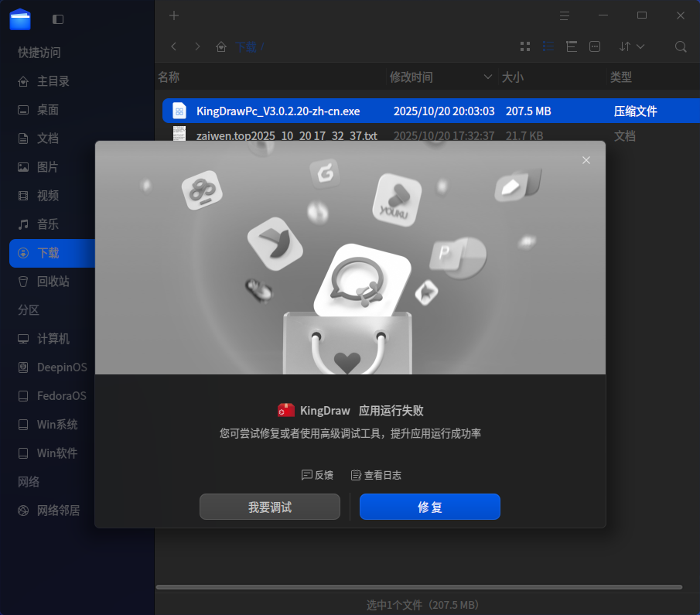Go back with the left arrow
Screen dimensions: 700x615
click(174, 46)
